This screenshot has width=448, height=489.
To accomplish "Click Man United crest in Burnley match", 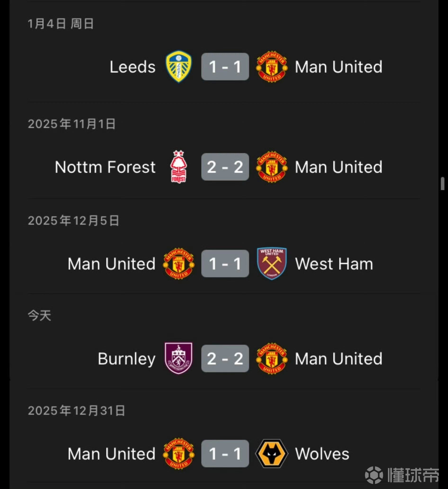I will click(272, 359).
